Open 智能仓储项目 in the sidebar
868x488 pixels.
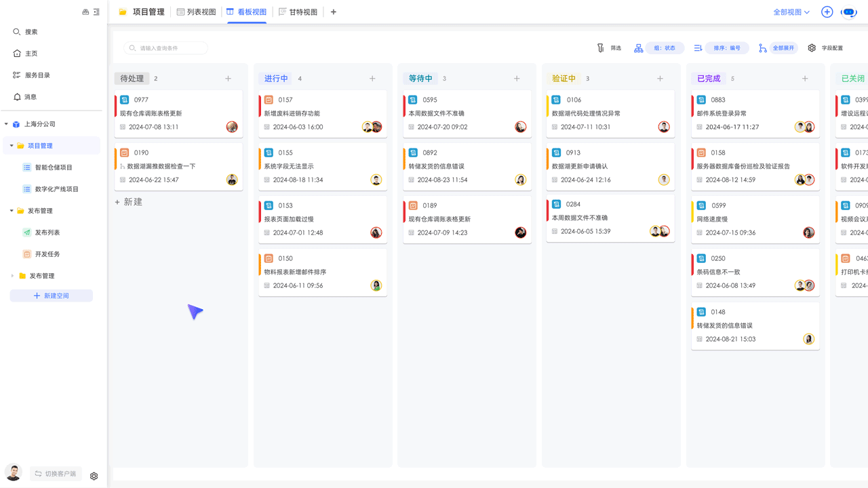[54, 167]
